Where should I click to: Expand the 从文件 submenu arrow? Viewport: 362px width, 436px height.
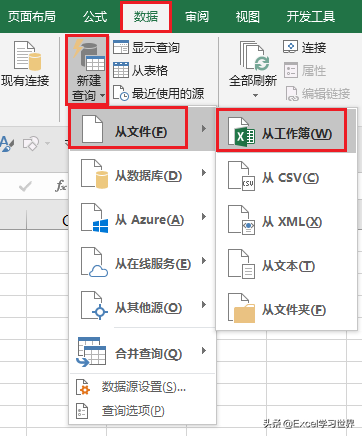[204, 128]
